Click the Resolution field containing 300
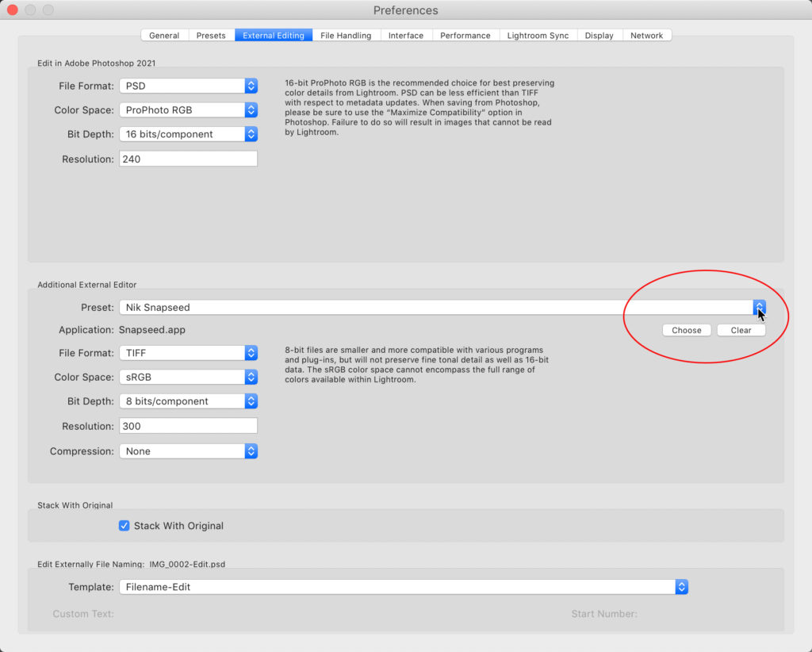The image size is (812, 652). (x=188, y=426)
